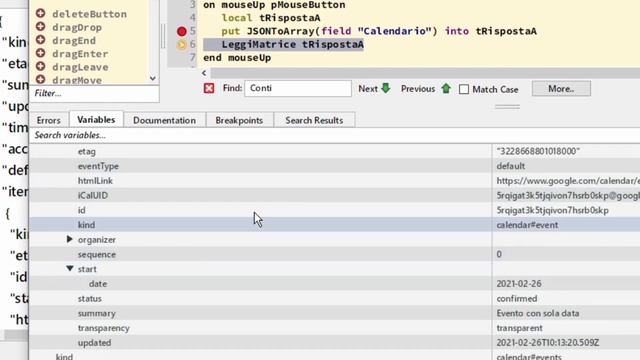
Task: Select the dragEnter handler
Action: point(80,53)
